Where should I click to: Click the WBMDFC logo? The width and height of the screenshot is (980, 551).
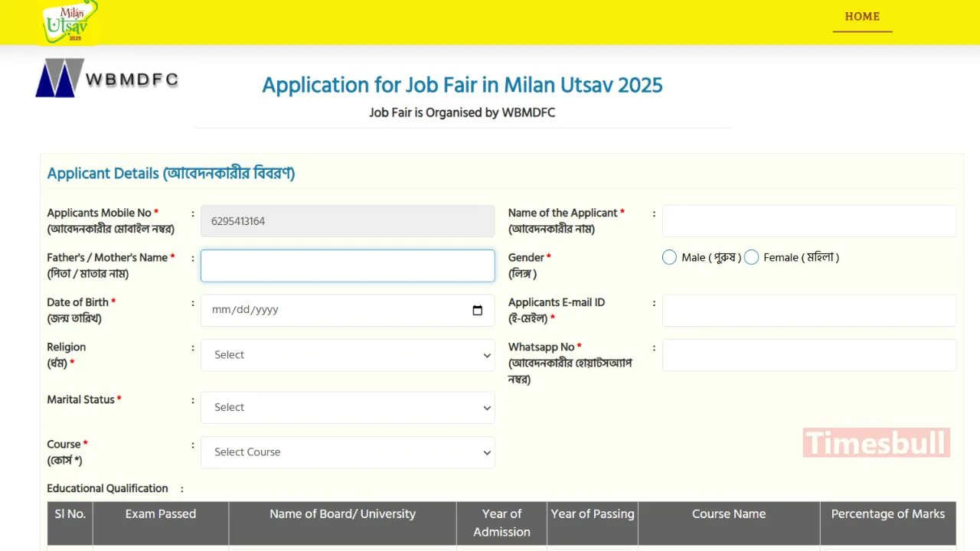pos(107,78)
